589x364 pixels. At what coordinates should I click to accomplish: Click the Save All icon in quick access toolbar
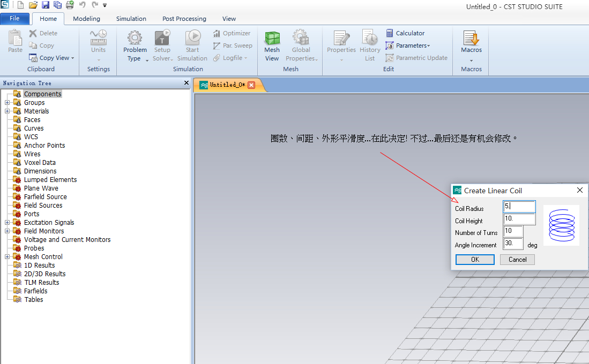57,5
